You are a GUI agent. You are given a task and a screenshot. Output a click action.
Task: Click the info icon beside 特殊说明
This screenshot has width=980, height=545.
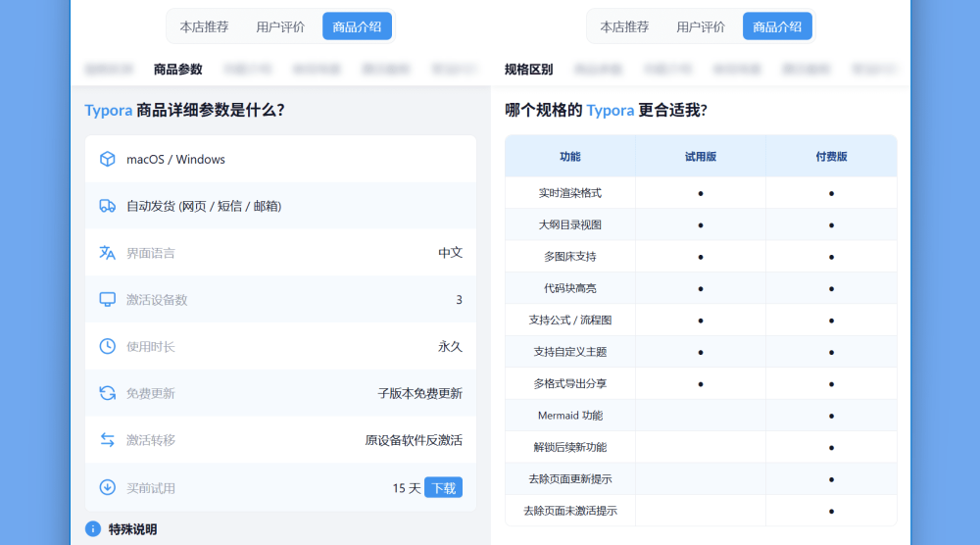(x=92, y=528)
